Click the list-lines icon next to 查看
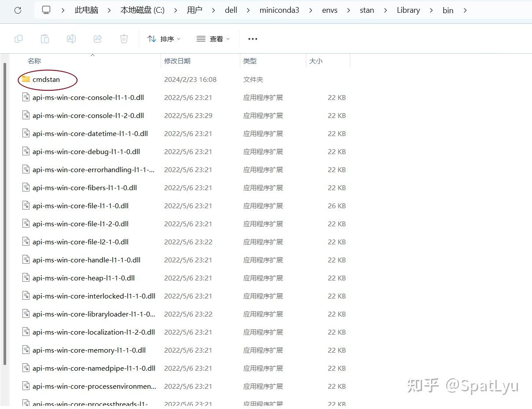Viewport: 532px width, 409px height. pos(201,39)
